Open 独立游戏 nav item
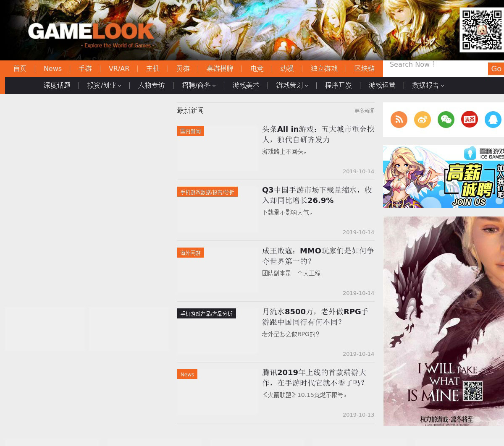Screen dimensions: 504x446 tap(324, 69)
